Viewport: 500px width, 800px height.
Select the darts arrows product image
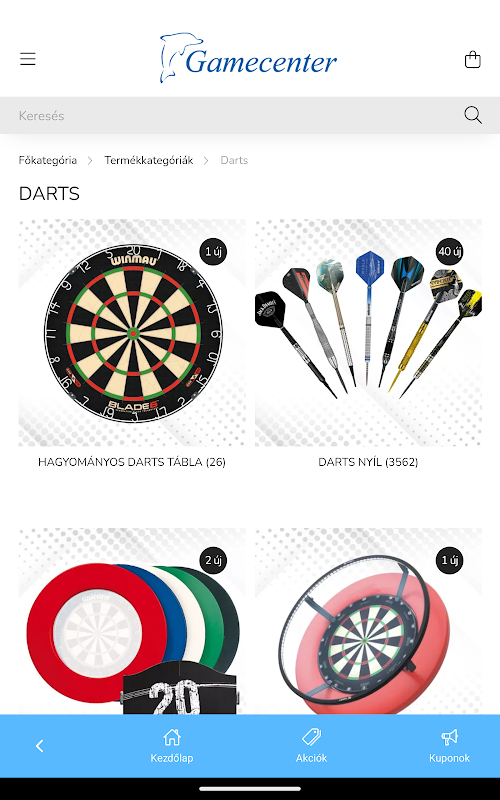368,333
